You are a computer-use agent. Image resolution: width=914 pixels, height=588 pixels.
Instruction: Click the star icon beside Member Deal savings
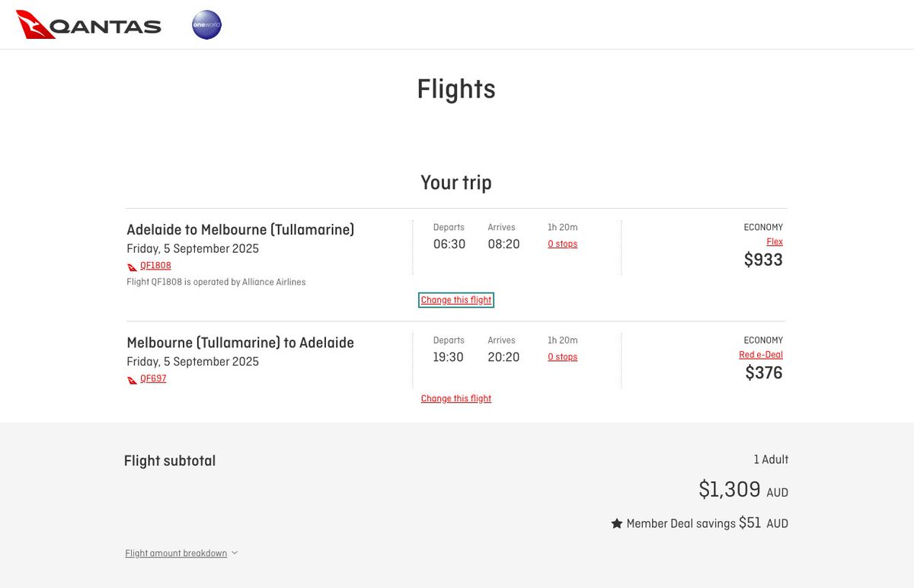(617, 524)
